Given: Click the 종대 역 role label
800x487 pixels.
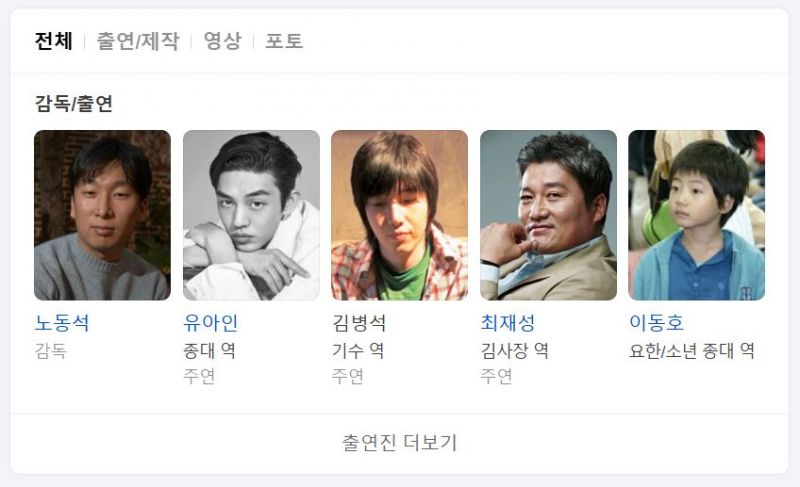Looking at the screenshot, I should (209, 351).
